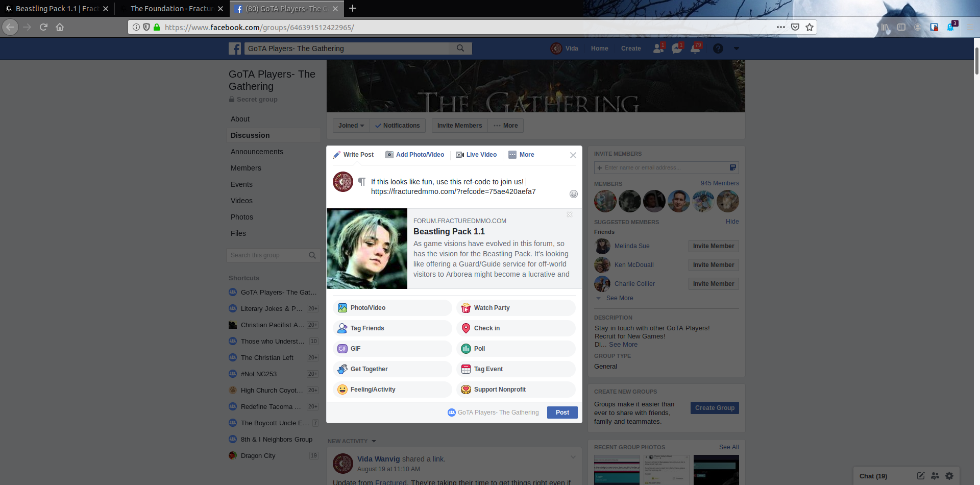Open notifications bell icon
Image resolution: width=980 pixels, height=485 pixels.
[x=696, y=48]
